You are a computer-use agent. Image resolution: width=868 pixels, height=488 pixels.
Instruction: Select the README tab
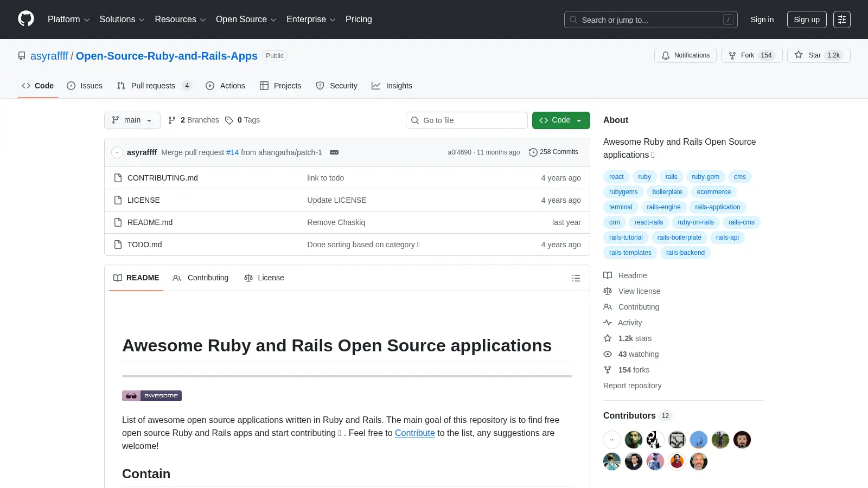point(136,278)
